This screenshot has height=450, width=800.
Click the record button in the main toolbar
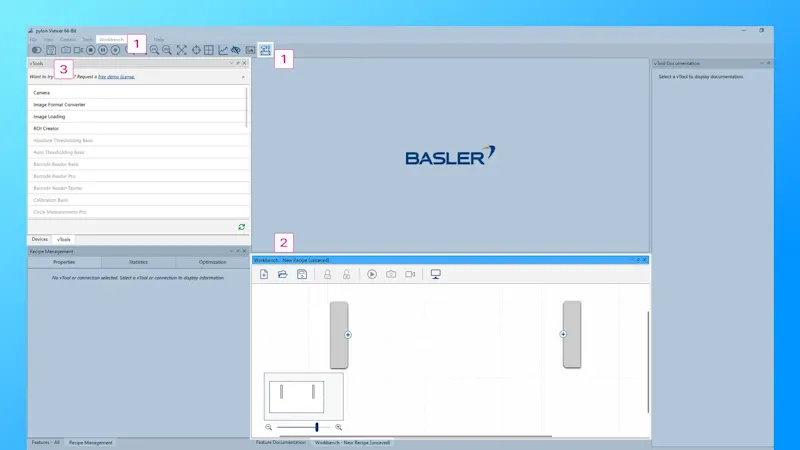tap(115, 50)
